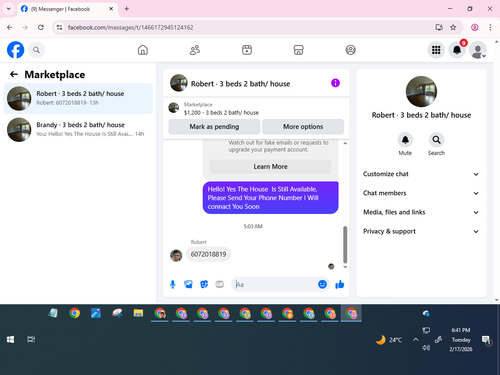Click the large listing photo in info panel
The image size is (500, 375).
click(421, 91)
